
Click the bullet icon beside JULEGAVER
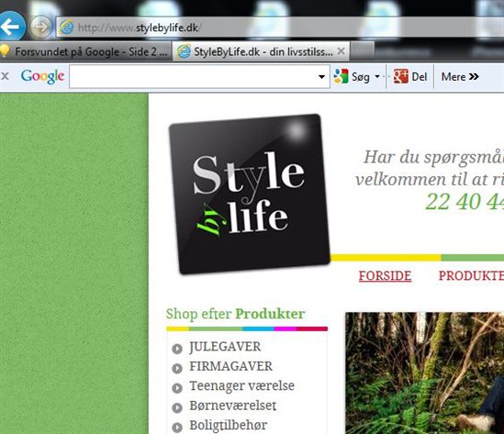[177, 349]
